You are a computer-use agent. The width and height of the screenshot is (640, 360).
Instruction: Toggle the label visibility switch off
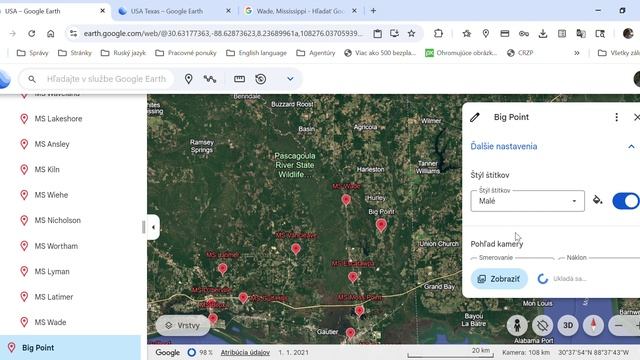click(x=626, y=201)
